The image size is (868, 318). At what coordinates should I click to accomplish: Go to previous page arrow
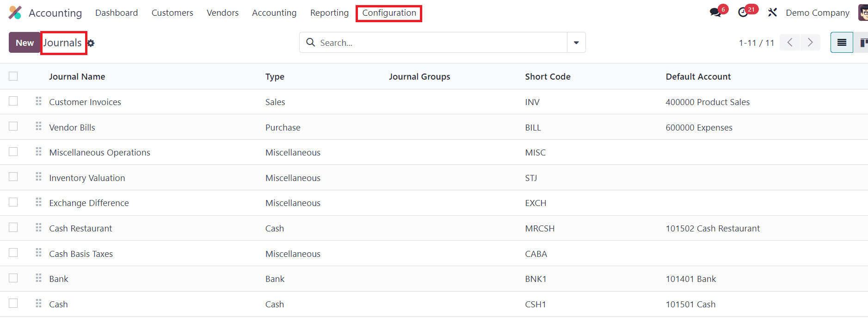click(x=790, y=43)
